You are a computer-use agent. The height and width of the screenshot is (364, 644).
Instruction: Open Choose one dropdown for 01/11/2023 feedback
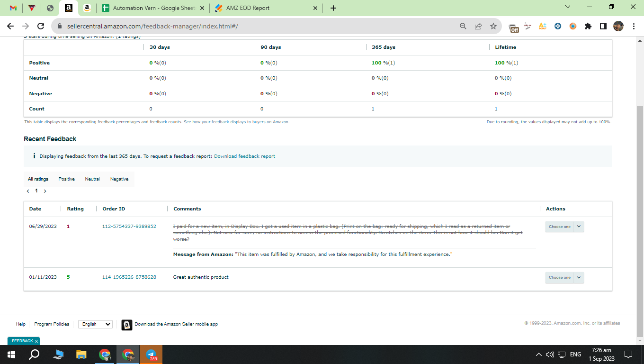click(564, 277)
